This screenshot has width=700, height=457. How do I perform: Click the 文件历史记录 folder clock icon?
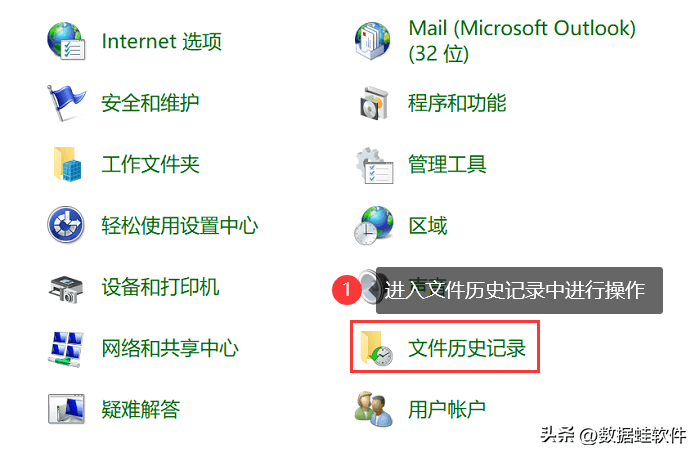coord(376,348)
